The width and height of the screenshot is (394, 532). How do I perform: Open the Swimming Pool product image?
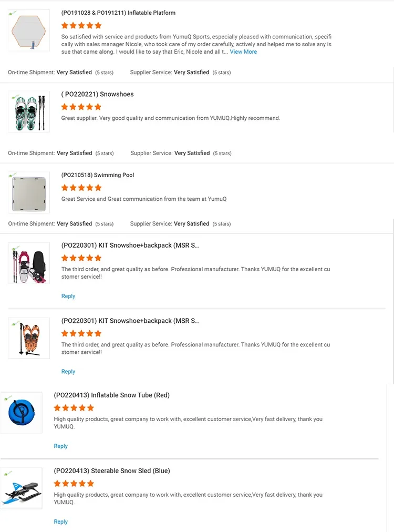tap(29, 192)
